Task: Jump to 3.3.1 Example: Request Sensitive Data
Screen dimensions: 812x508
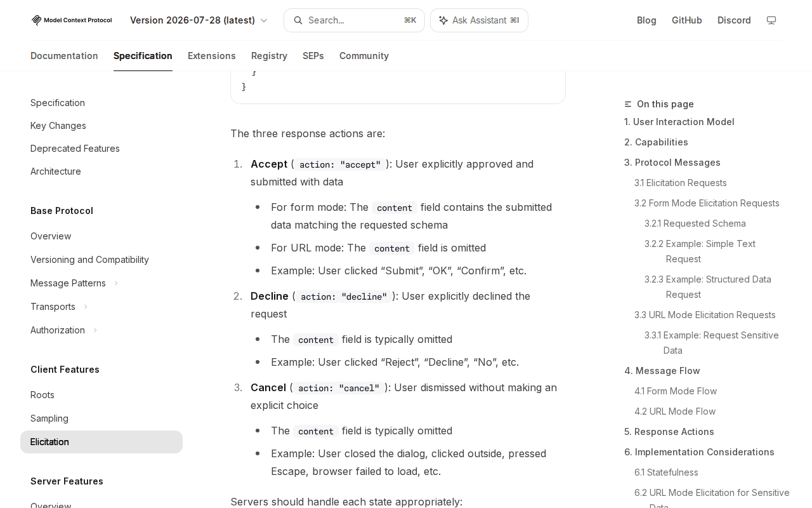Action: pyautogui.click(x=712, y=343)
